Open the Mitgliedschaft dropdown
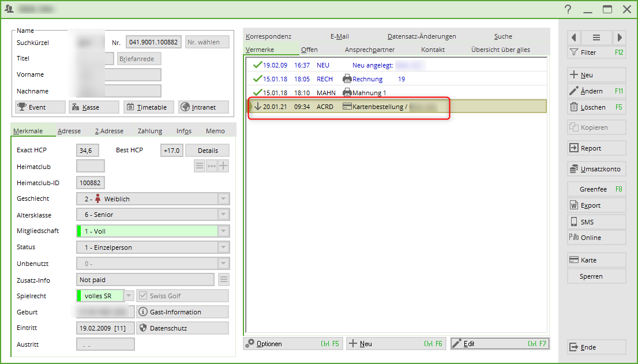638x364 pixels. coord(223,231)
